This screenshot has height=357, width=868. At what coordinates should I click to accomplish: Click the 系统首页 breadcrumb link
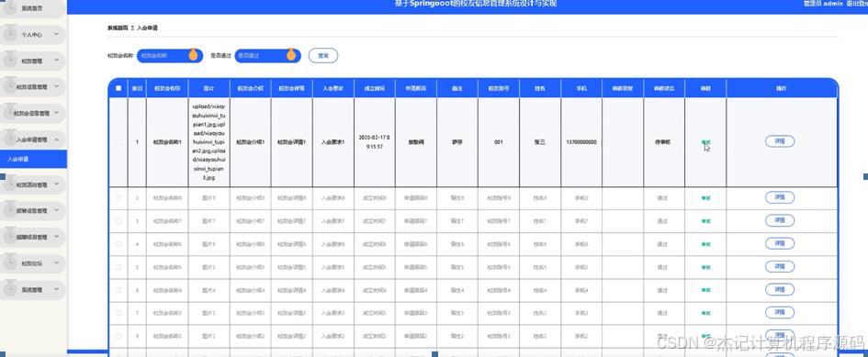click(118, 28)
